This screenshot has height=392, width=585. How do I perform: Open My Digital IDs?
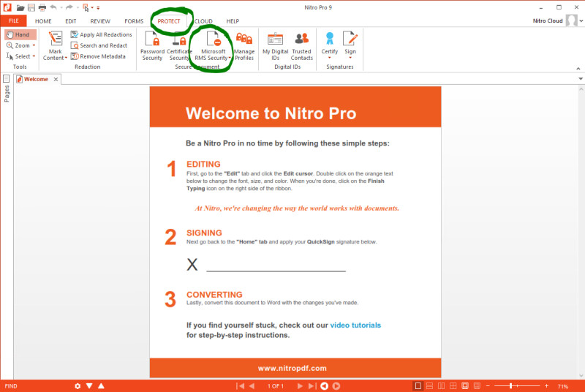pos(276,45)
